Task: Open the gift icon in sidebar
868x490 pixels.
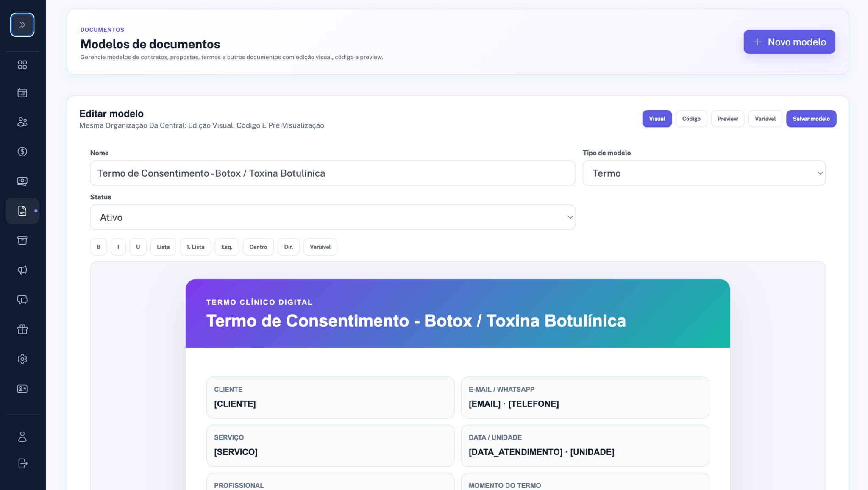Action: pyautogui.click(x=22, y=329)
